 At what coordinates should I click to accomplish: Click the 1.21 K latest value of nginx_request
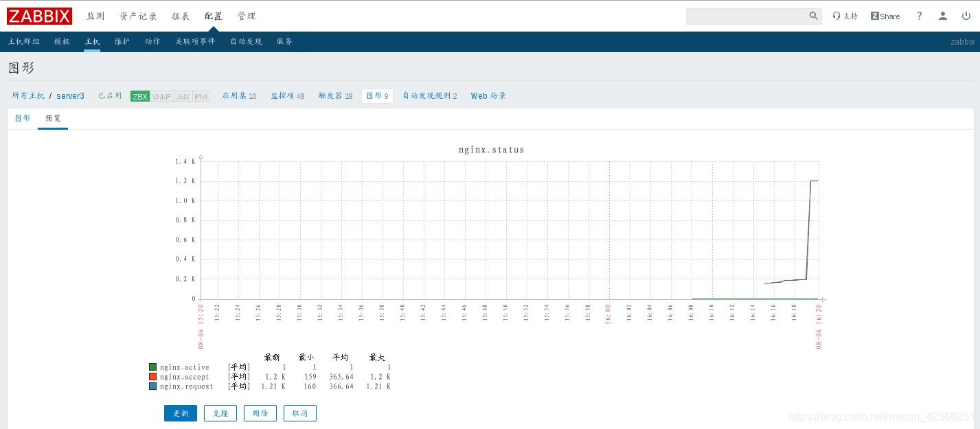[x=273, y=386]
